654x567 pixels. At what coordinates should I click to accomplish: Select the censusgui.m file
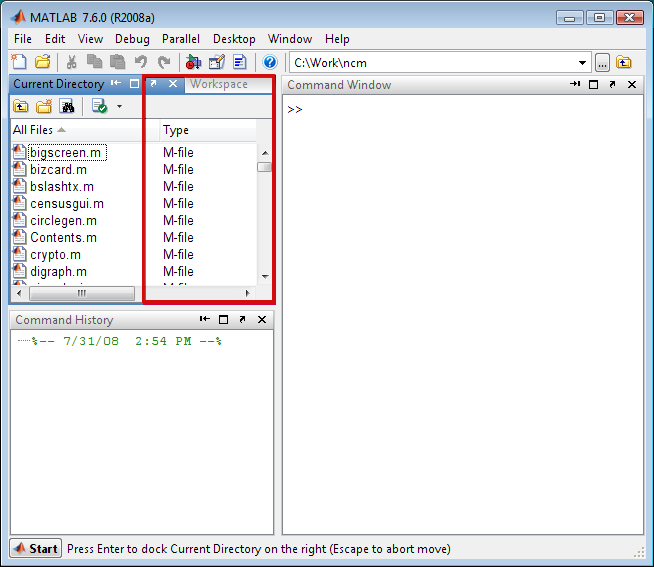[66, 203]
